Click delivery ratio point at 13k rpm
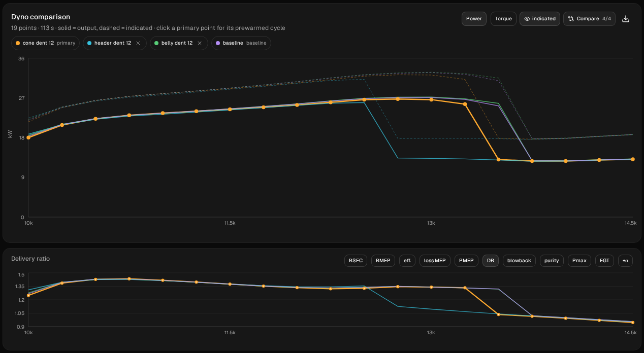The image size is (644, 353). [431, 287]
